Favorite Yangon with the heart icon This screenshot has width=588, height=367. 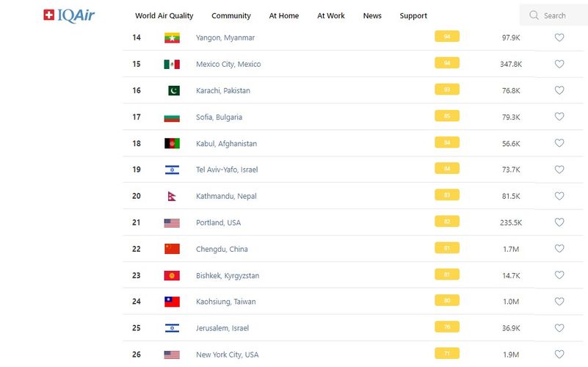(559, 37)
